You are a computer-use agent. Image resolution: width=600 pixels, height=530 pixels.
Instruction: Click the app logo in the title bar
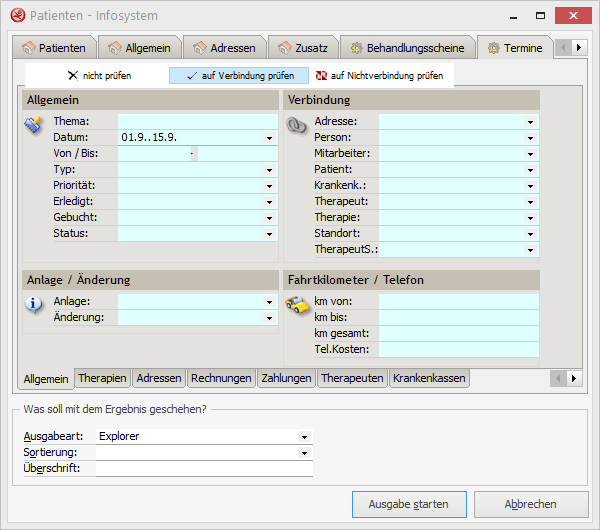coord(16,16)
